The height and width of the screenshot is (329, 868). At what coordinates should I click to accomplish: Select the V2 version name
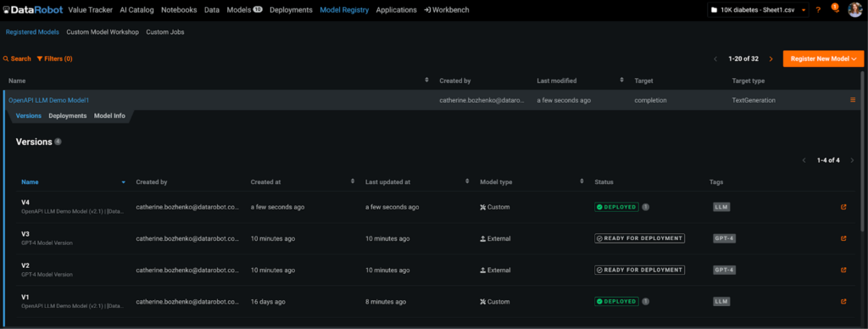pos(25,266)
